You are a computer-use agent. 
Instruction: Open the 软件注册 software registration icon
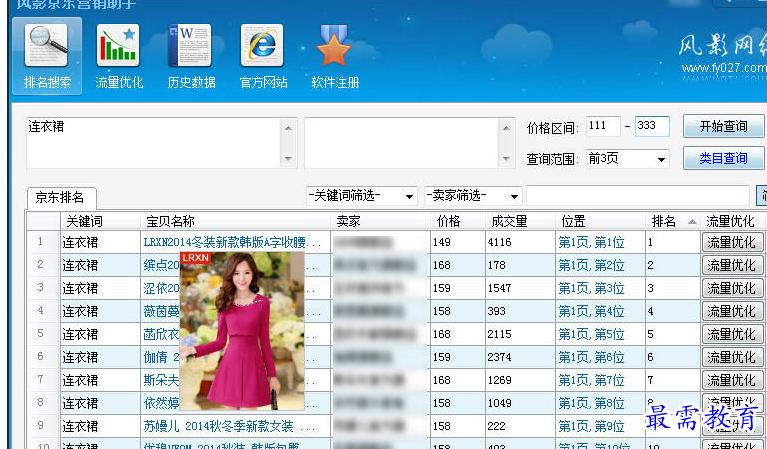[335, 57]
